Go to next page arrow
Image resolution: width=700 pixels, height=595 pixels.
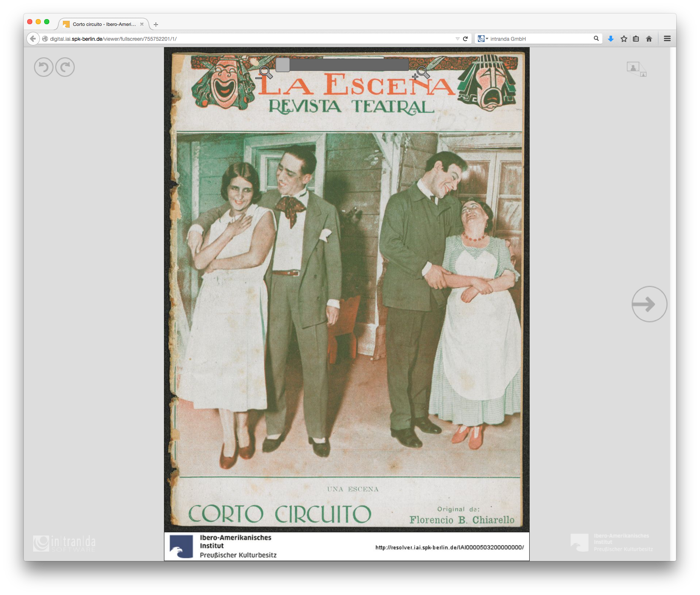649,304
